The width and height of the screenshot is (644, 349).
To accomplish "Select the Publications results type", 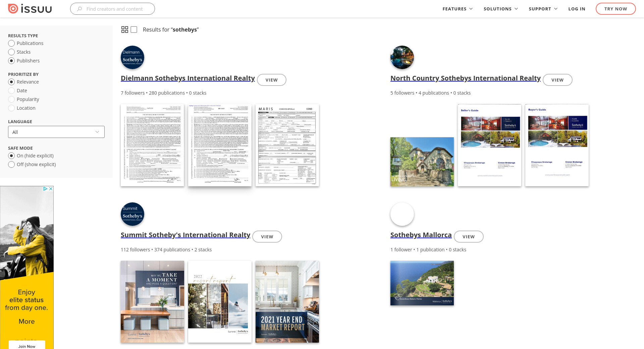I will [11, 43].
